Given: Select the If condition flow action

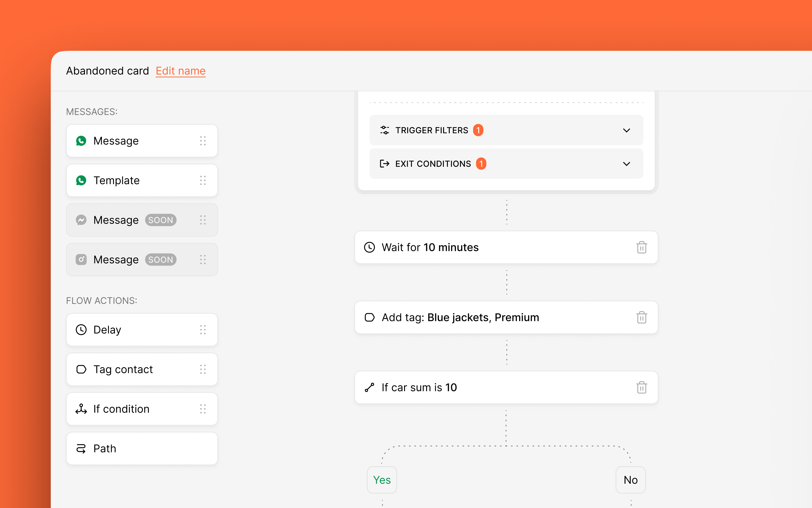Looking at the screenshot, I should [142, 409].
